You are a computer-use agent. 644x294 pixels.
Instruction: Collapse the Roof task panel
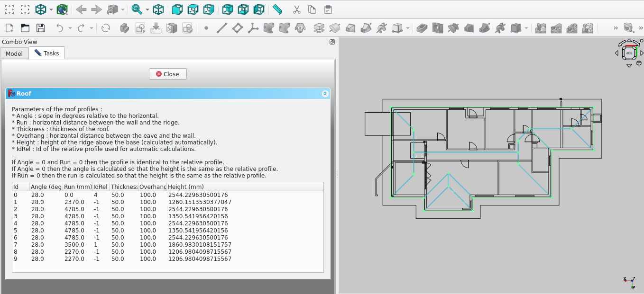click(x=325, y=94)
